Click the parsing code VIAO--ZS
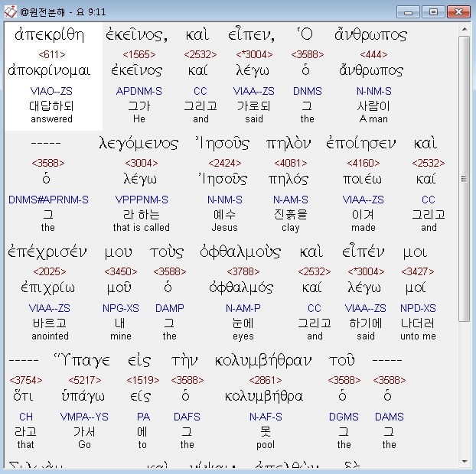 [x=51, y=91]
